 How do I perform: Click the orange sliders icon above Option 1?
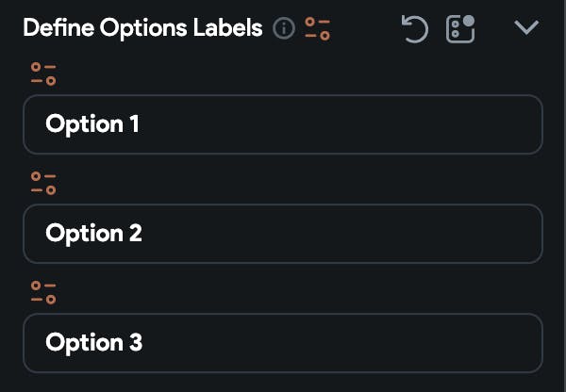point(43,75)
